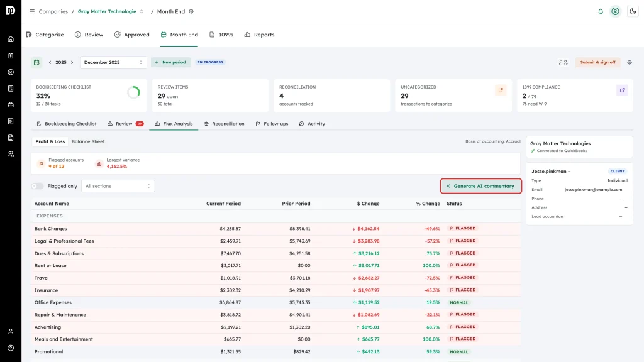Click jesse.pinkman@example.com email
Image resolution: width=644 pixels, height=362 pixels.
(593, 190)
